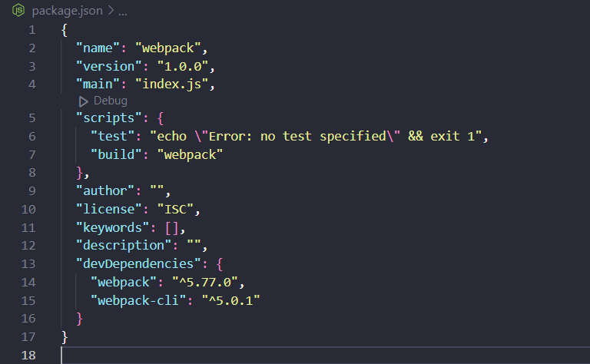Click the Node.js file icon in breadcrumb
The image size is (590, 364).
click(x=19, y=12)
